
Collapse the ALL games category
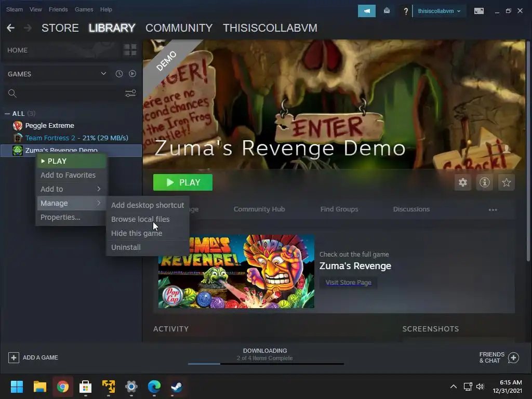(7, 114)
